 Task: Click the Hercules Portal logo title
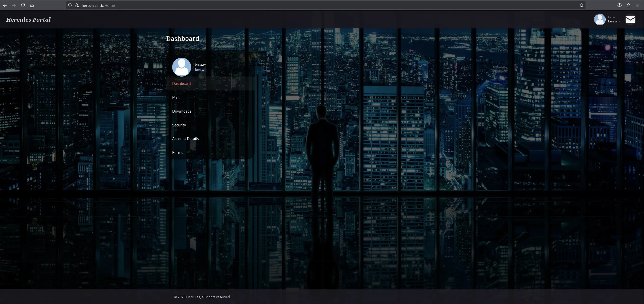click(x=28, y=20)
